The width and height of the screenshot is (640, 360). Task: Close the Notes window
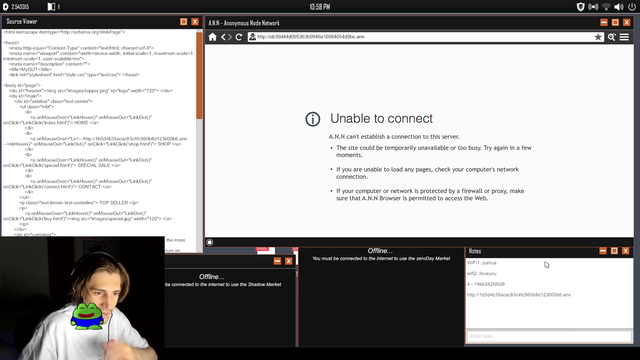pyautogui.click(x=626, y=251)
